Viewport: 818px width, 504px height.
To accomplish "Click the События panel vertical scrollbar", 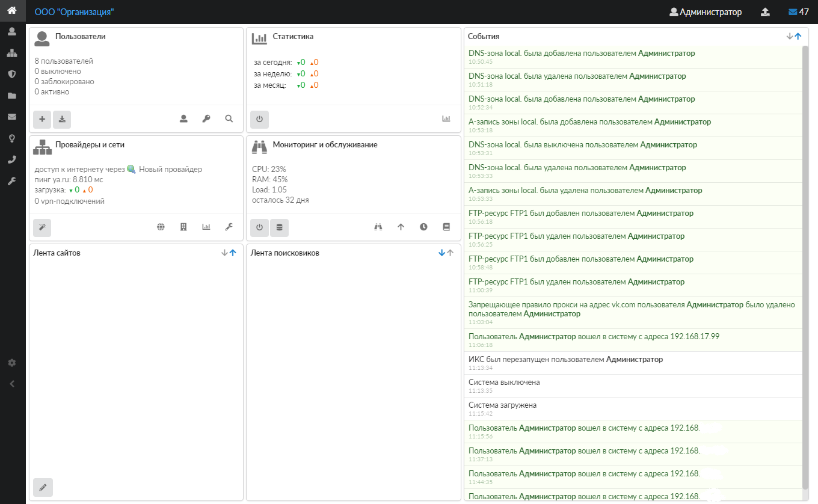I will pyautogui.click(x=805, y=265).
